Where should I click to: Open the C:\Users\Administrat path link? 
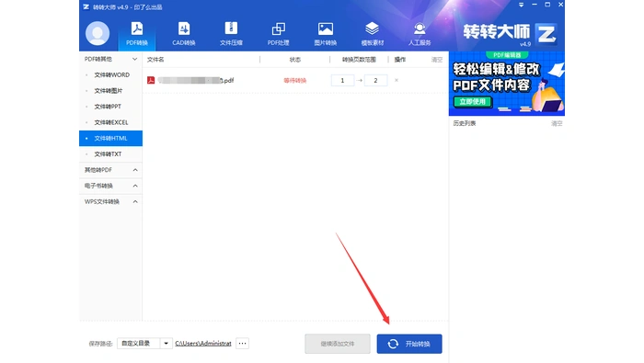(x=203, y=344)
